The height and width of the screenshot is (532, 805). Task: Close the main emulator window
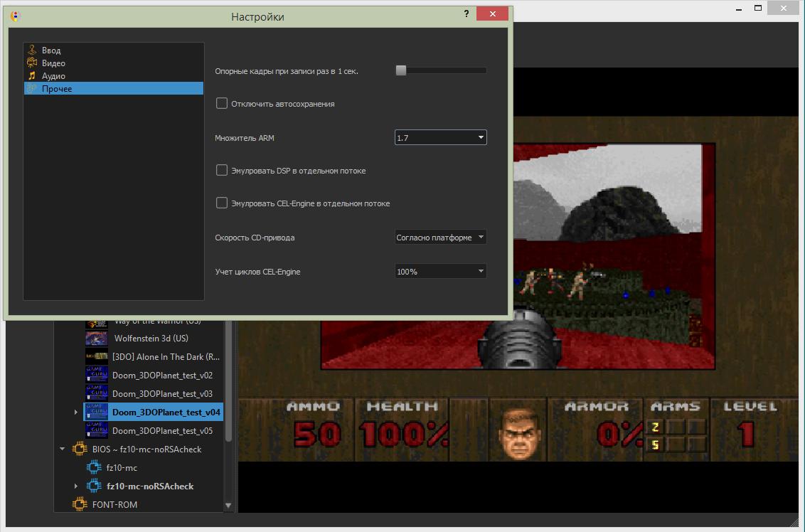click(784, 8)
